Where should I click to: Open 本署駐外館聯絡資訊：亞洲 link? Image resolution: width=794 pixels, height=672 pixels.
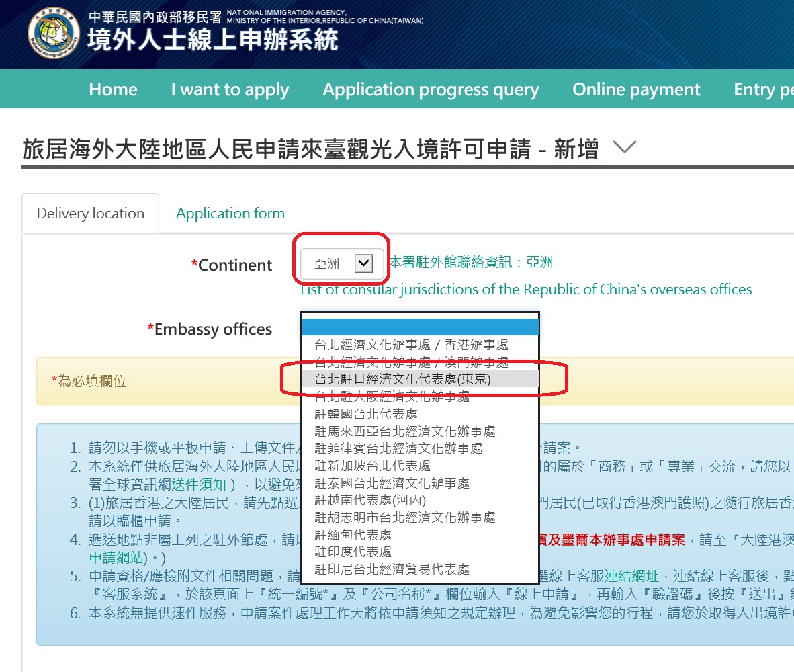470,262
